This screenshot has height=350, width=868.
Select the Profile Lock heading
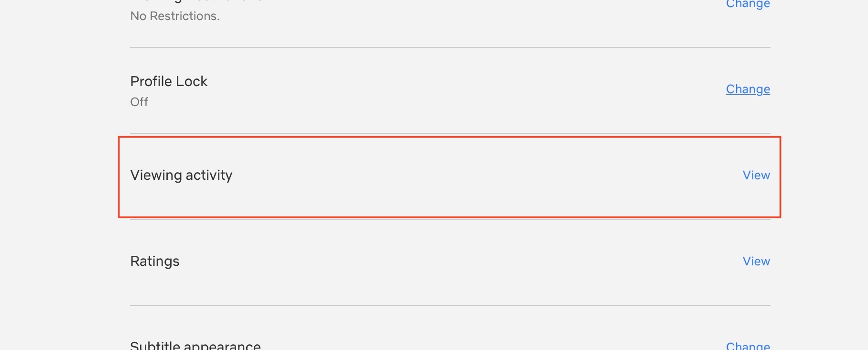pyautogui.click(x=169, y=81)
